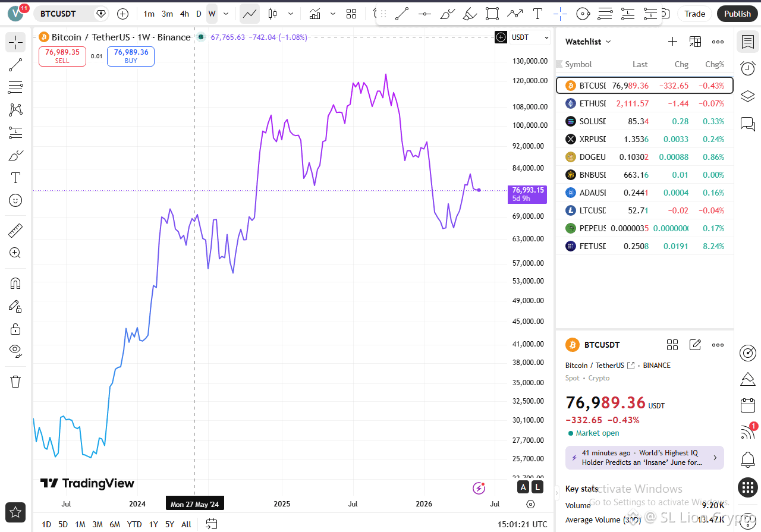Image resolution: width=761 pixels, height=532 pixels.
Task: Open the forecasting and measurement tools
Action: click(x=15, y=133)
